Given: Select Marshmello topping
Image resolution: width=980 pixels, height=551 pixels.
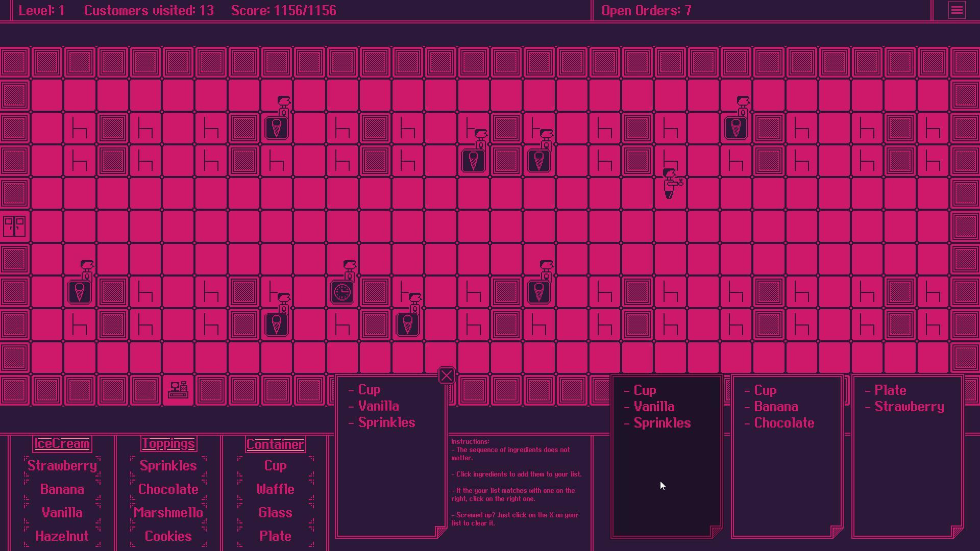Looking at the screenshot, I should 168,513.
